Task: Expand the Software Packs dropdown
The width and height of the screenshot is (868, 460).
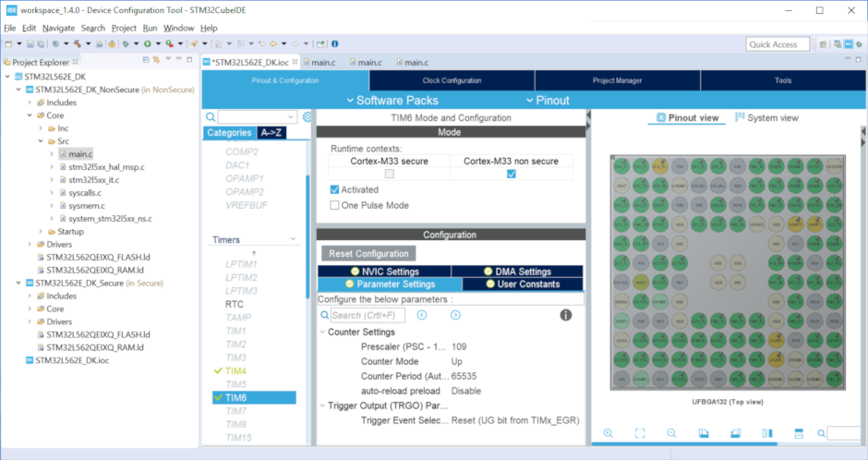Action: point(392,100)
